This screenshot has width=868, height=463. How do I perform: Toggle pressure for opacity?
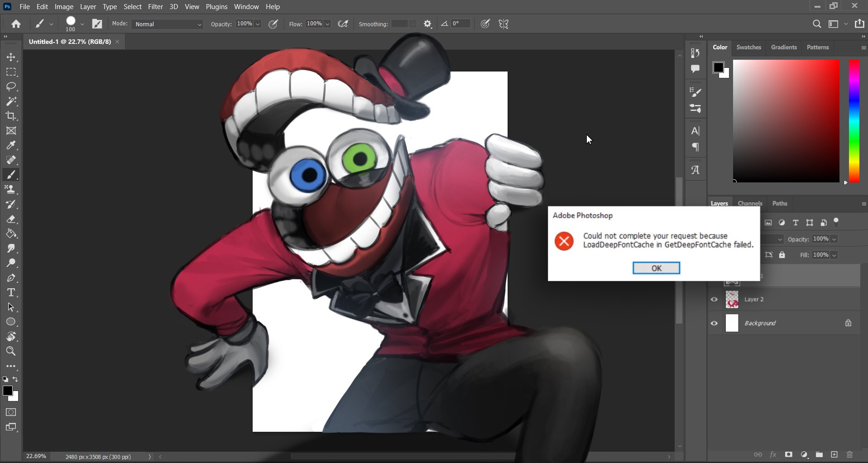click(273, 24)
